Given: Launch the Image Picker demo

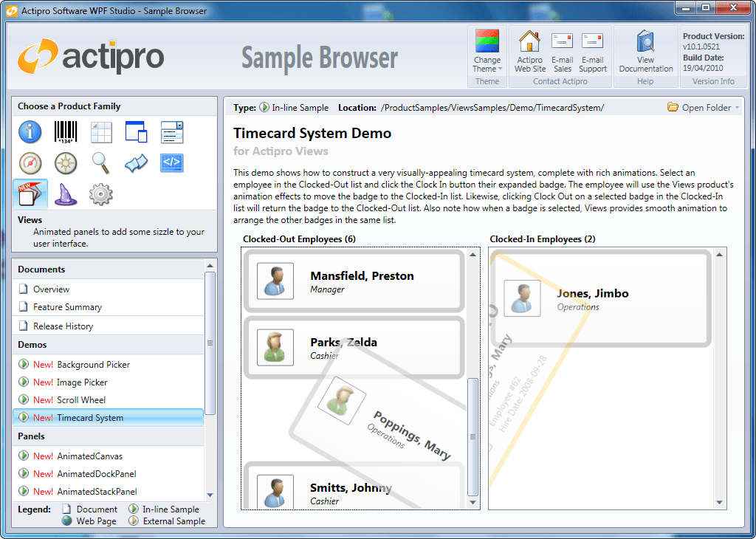Looking at the screenshot, I should [x=109, y=382].
